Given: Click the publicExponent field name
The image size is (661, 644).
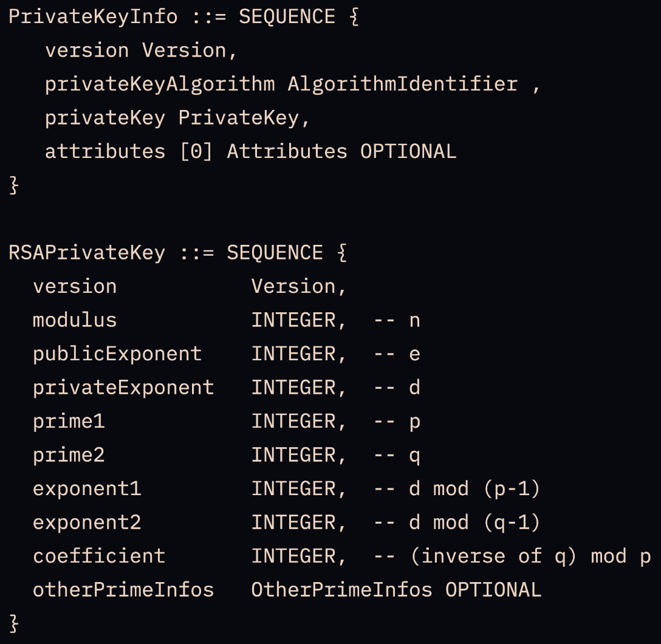Looking at the screenshot, I should coord(117,354).
